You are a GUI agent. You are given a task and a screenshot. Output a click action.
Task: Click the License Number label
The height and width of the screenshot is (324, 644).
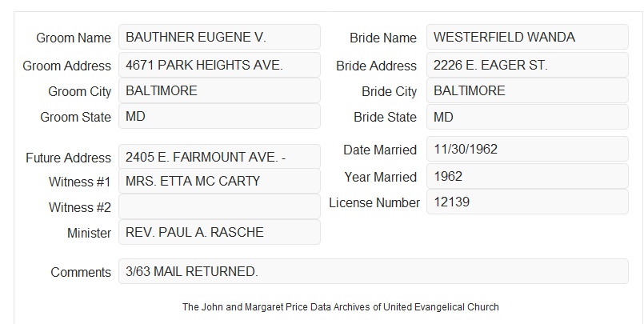pyautogui.click(x=374, y=203)
